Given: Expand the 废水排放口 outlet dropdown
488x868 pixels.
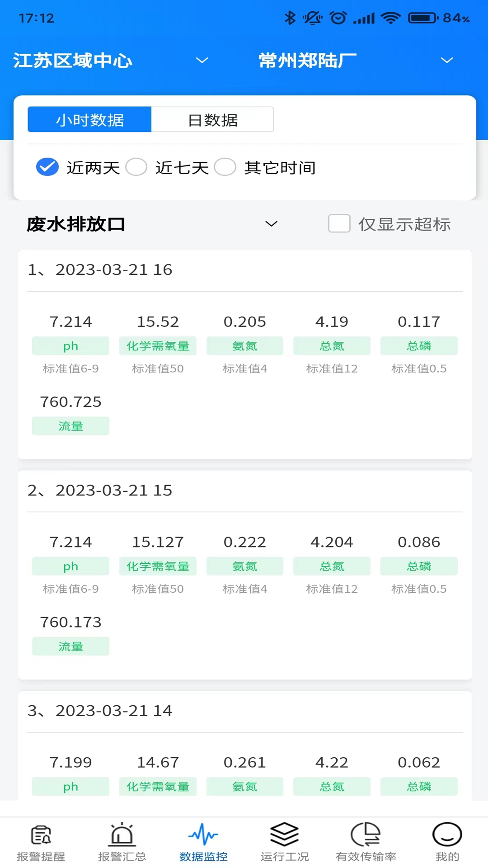Looking at the screenshot, I should 271,224.
